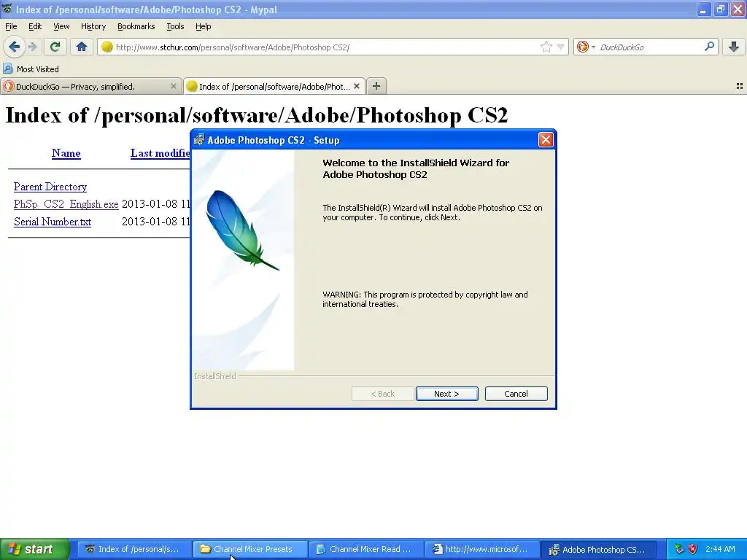Open Channel Mixer Read taskbar window
Screen dimensions: 747x560
(365, 550)
